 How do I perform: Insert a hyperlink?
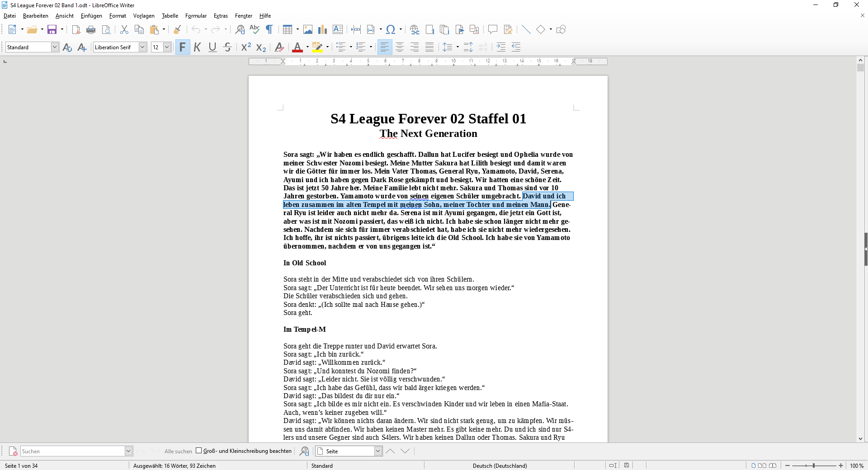415,30
